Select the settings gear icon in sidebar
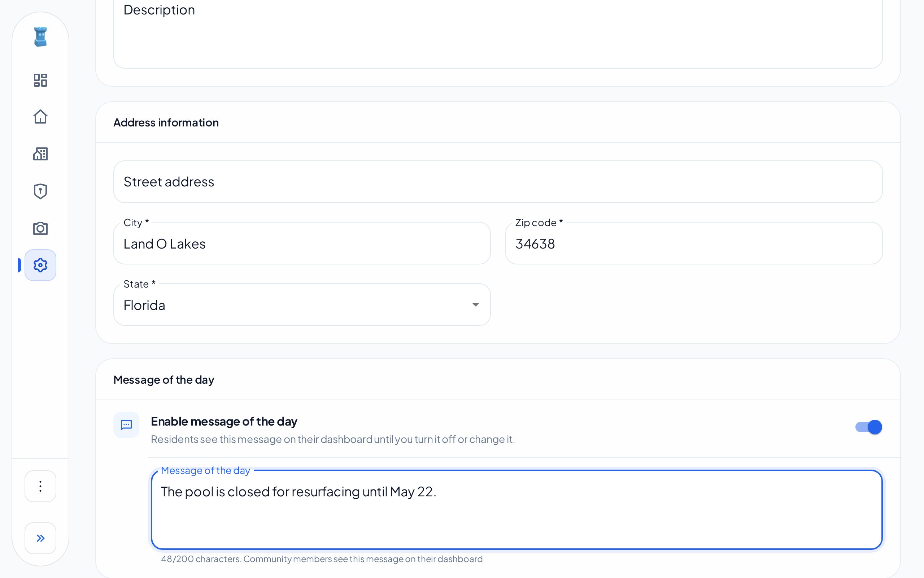 point(40,265)
